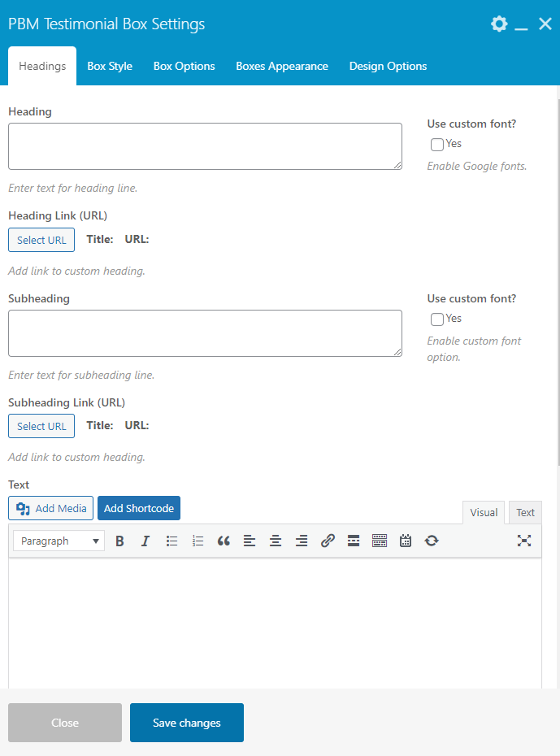Open the settings gear in the title bar
Image resolution: width=560 pixels, height=756 pixels.
click(x=499, y=24)
